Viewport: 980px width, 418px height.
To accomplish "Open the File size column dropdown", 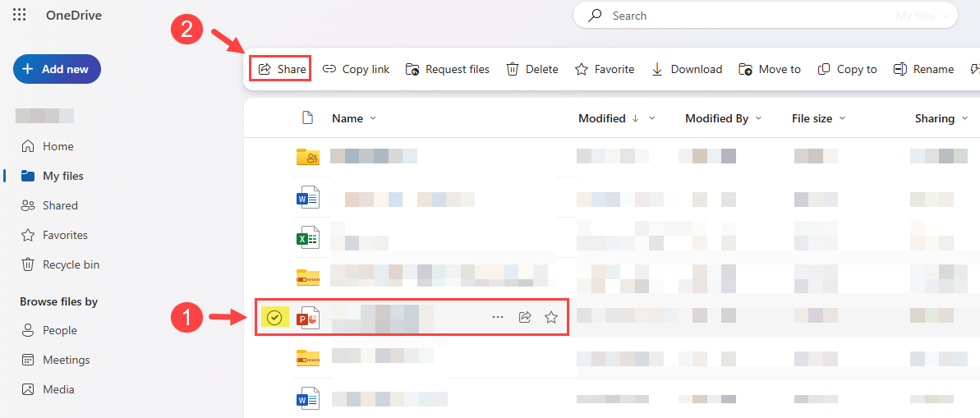I will click(x=842, y=118).
